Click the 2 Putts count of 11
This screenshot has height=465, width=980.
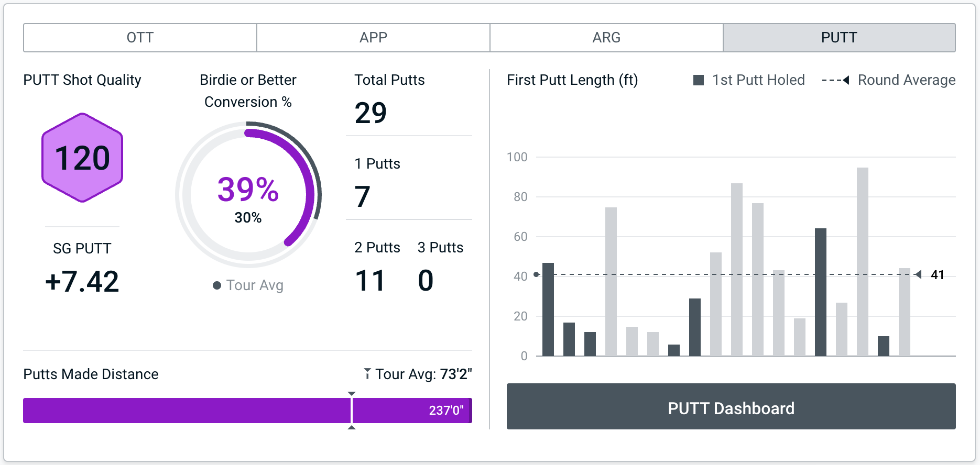(370, 280)
